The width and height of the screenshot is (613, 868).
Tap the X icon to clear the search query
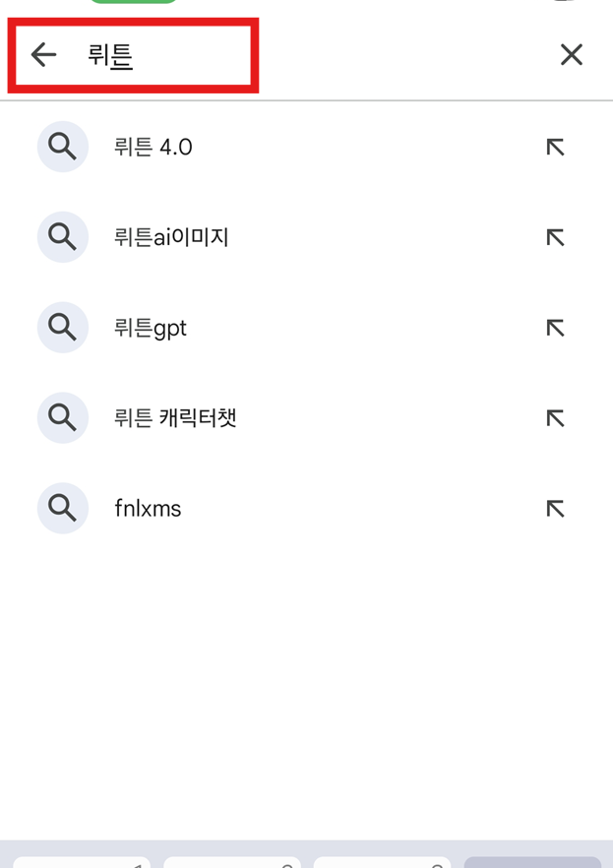(571, 54)
